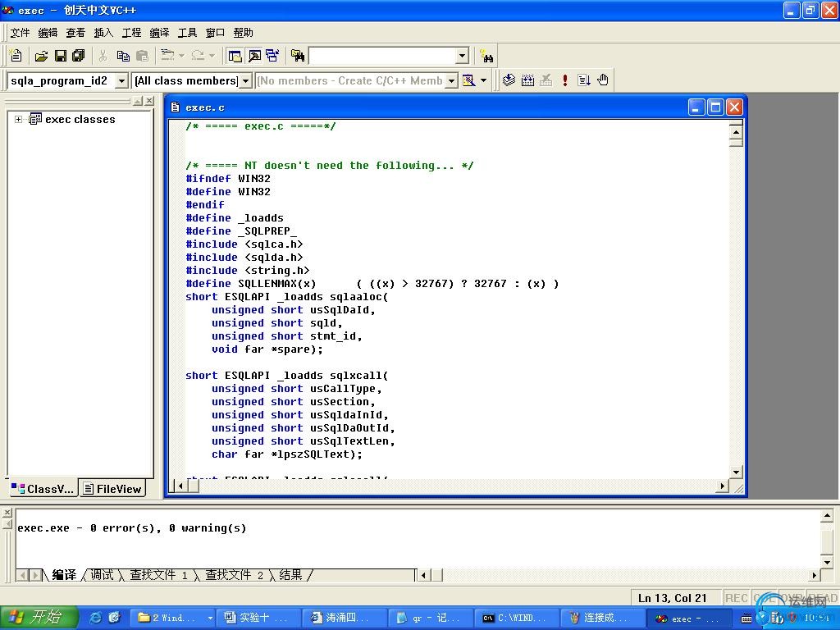
Task: Open the 窗口 menu
Action: tap(215, 33)
